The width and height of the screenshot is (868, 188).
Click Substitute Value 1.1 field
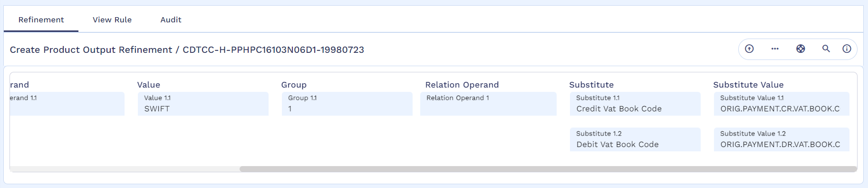781,104
